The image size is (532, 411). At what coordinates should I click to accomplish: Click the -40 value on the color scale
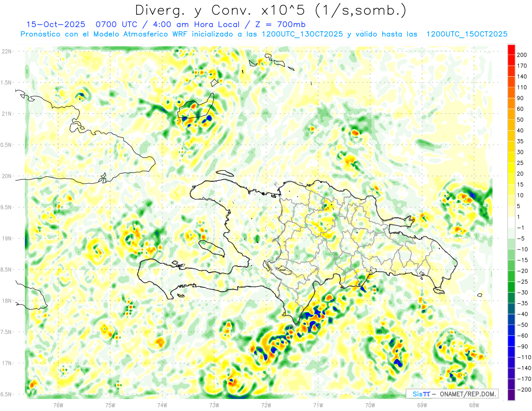pyautogui.click(x=522, y=314)
